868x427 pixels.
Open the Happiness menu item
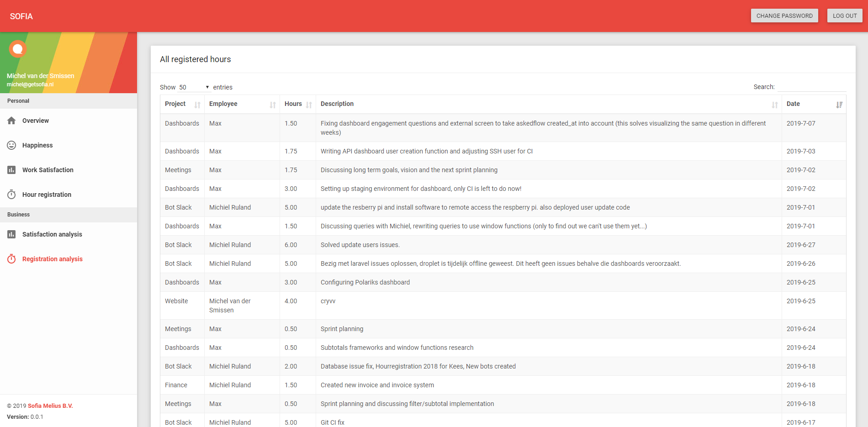point(37,145)
